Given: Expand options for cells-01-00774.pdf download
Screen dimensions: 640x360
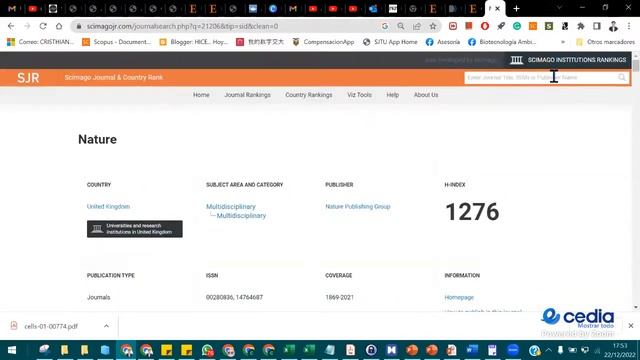Looking at the screenshot, I should (x=107, y=326).
